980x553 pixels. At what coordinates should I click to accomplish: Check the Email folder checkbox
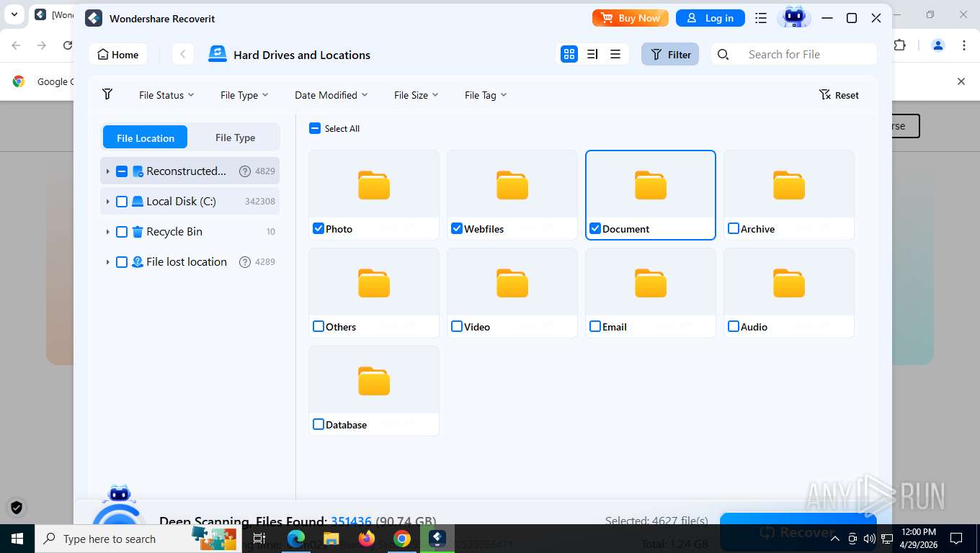click(595, 326)
